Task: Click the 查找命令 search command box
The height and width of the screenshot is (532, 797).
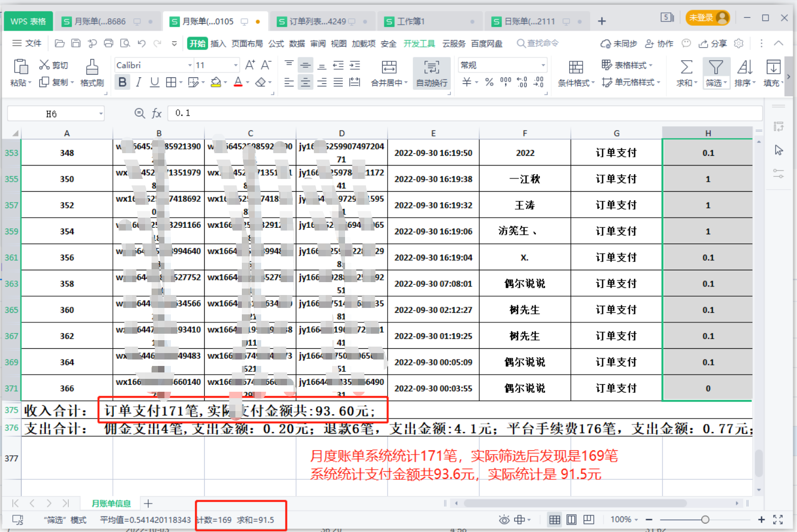Action: [x=538, y=44]
